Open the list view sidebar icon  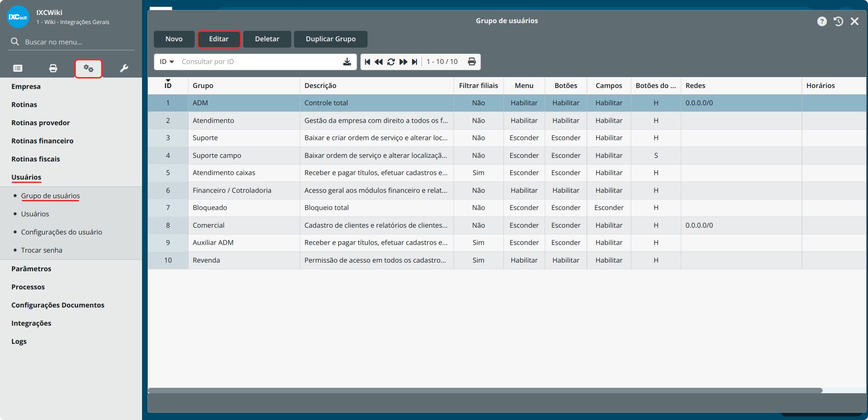18,68
